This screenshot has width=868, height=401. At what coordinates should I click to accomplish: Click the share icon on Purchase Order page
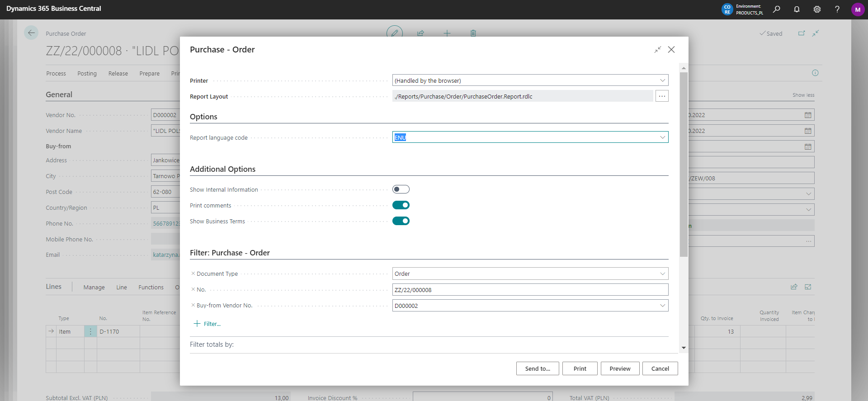coord(420,33)
